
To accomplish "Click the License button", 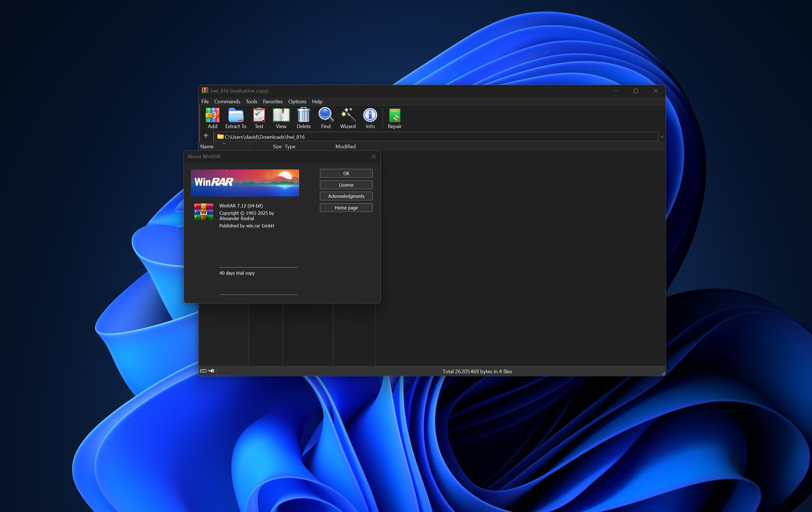I will click(346, 185).
